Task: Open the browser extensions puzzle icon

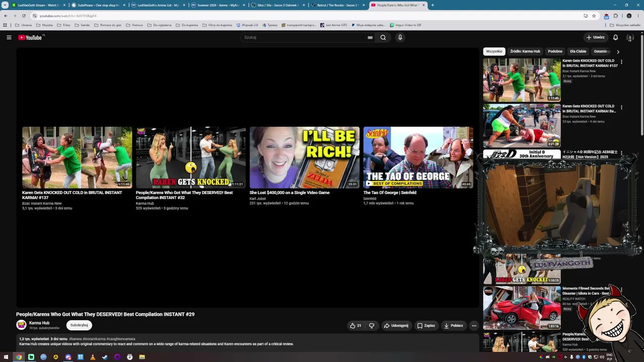Action: [615, 16]
